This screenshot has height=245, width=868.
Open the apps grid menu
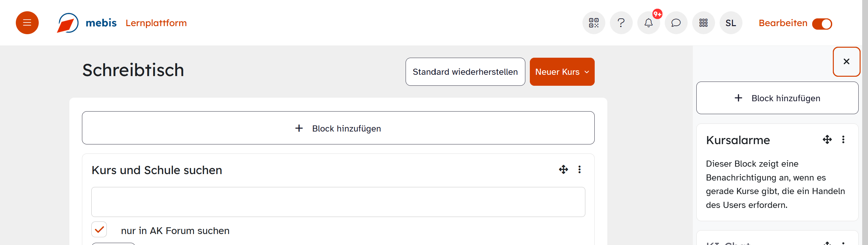click(x=703, y=23)
